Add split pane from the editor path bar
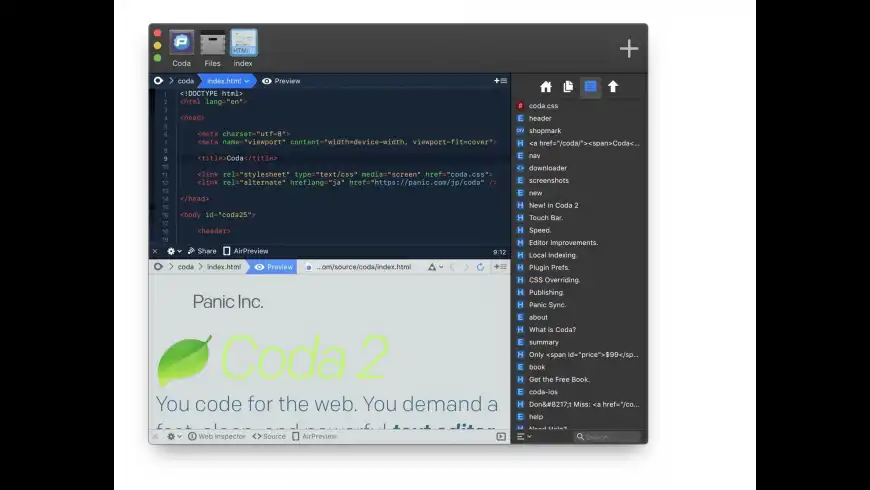The height and width of the screenshot is (490, 870). pos(500,81)
